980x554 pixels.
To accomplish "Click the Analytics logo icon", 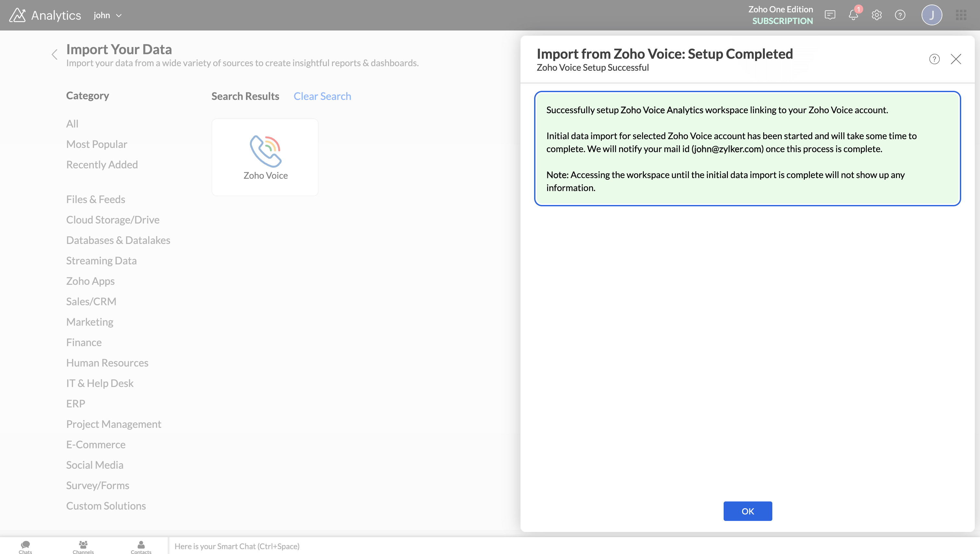I will pyautogui.click(x=18, y=15).
